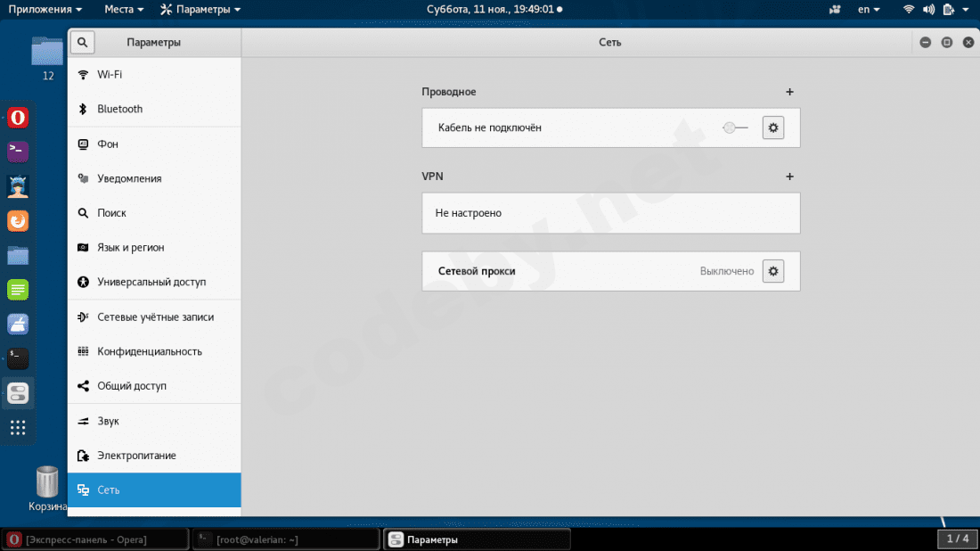Open network proxy gear settings
This screenshot has height=551, width=980.
click(773, 271)
